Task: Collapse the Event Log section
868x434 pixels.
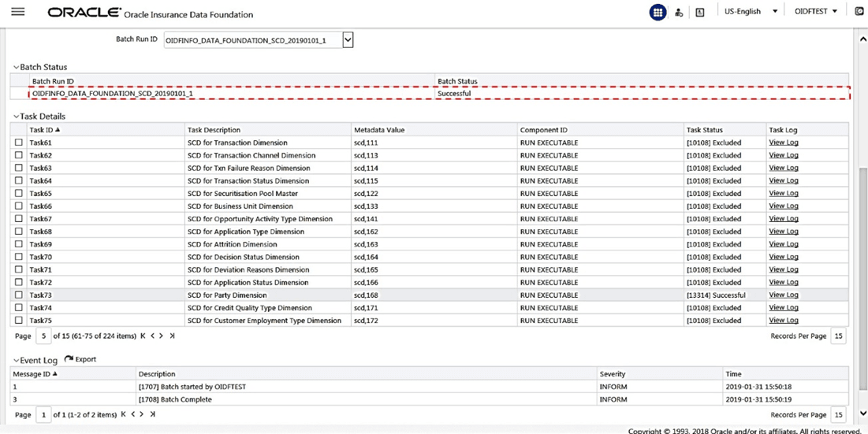Action: [16, 361]
